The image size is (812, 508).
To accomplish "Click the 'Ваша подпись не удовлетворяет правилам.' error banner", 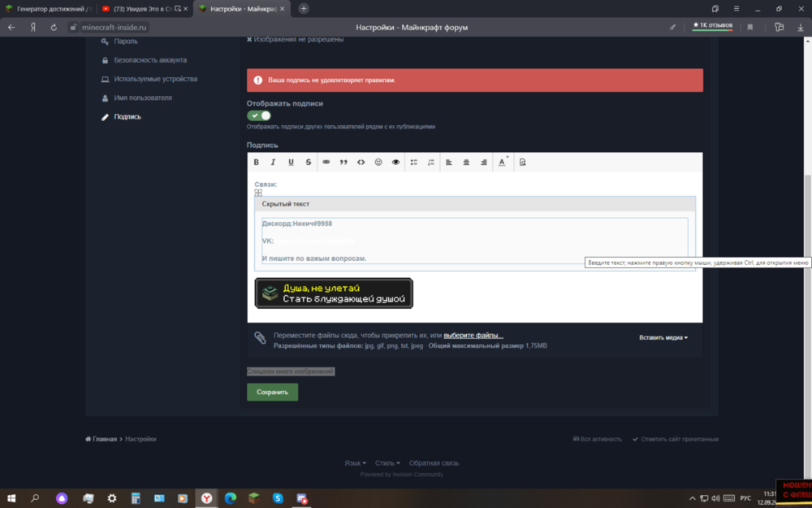I will point(475,80).
